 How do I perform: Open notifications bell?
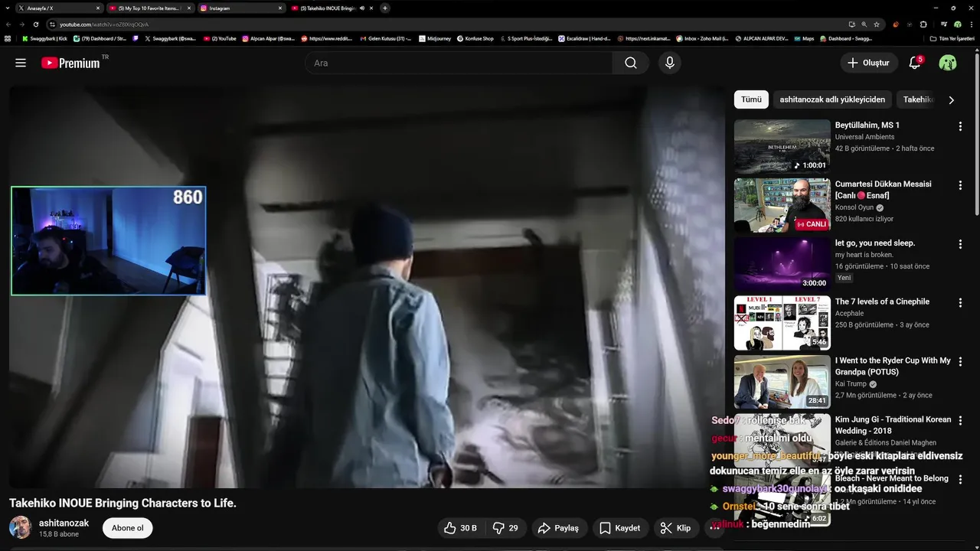[x=915, y=63]
